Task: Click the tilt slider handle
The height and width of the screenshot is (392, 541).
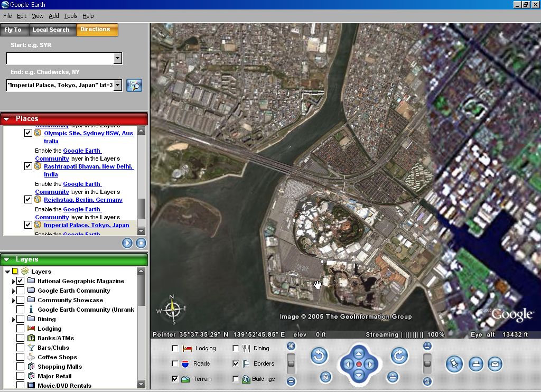Action: (x=427, y=363)
